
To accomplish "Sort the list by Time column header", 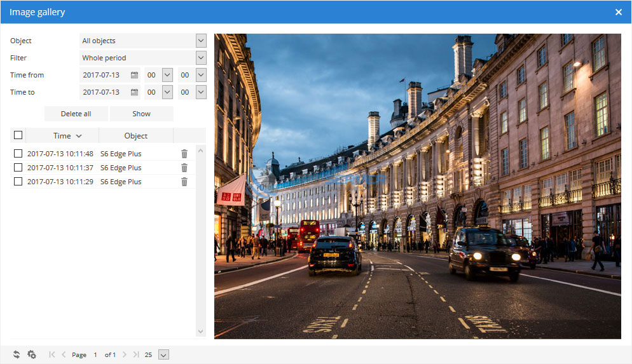I will (x=62, y=135).
